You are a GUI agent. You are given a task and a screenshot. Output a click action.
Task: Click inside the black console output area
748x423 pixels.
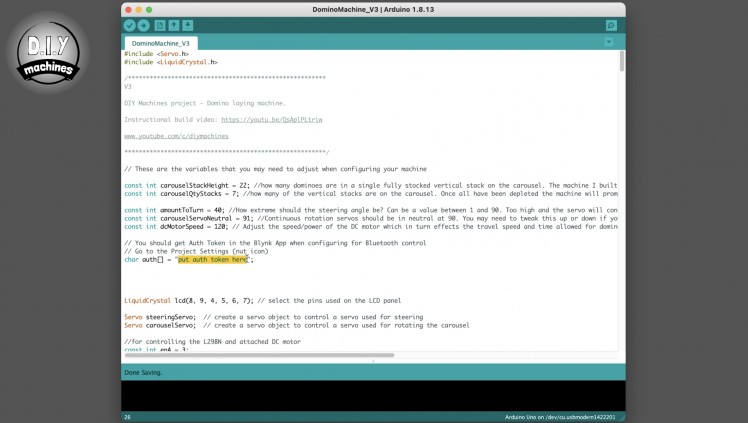370,395
